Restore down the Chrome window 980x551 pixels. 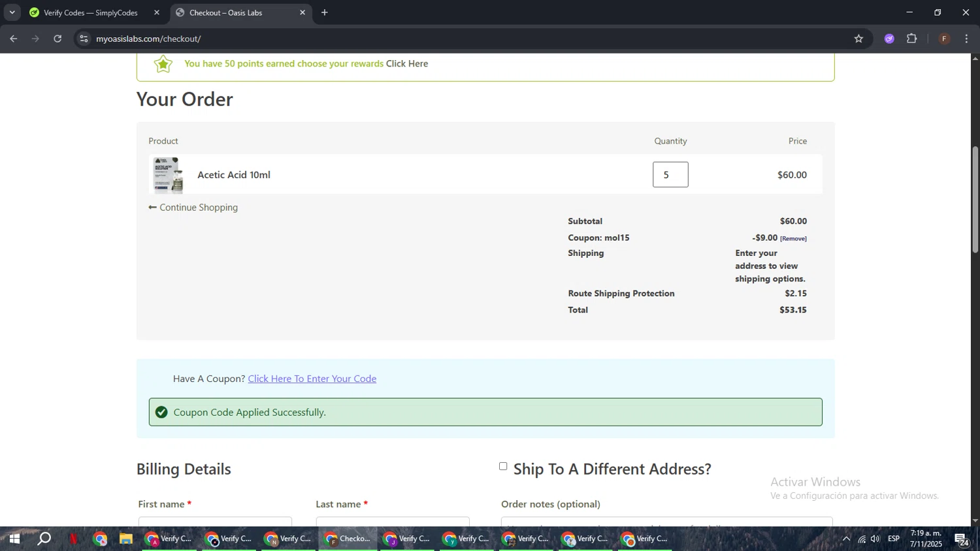[938, 12]
